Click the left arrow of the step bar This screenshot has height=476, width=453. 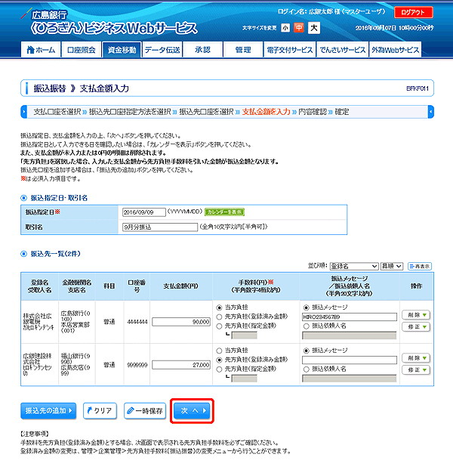(x=23, y=112)
